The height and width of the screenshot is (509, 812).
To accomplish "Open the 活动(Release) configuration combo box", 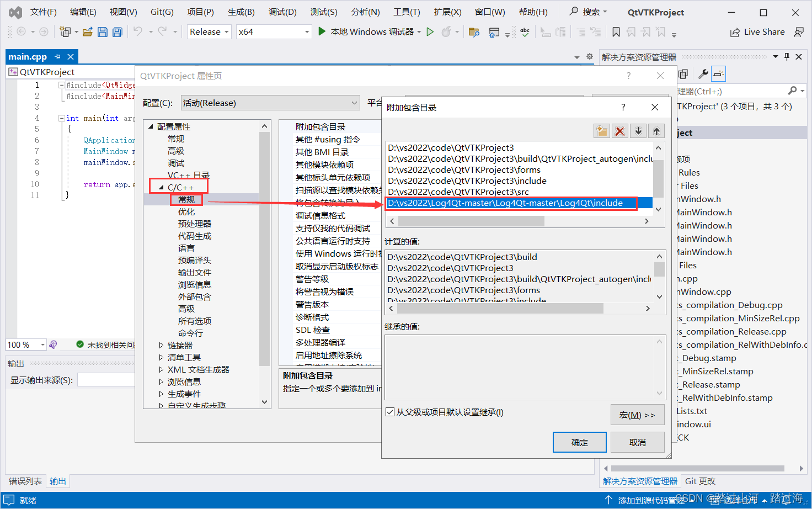I will tap(271, 103).
